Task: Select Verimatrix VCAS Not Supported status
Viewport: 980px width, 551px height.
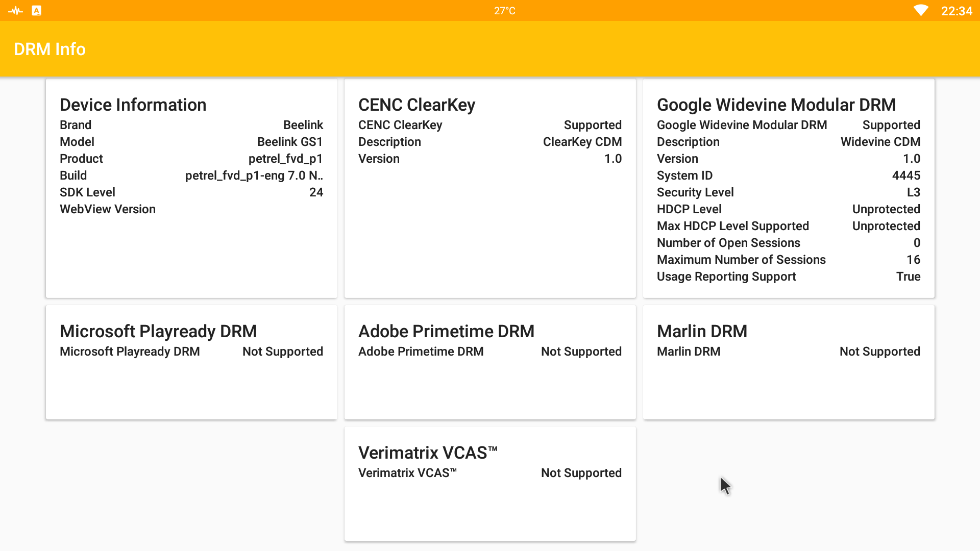Action: (581, 473)
